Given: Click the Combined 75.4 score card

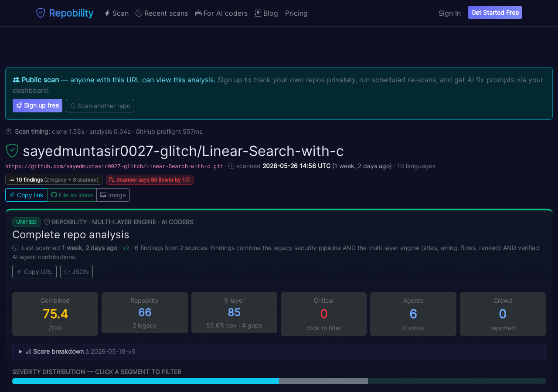Looking at the screenshot, I should 55,314.
